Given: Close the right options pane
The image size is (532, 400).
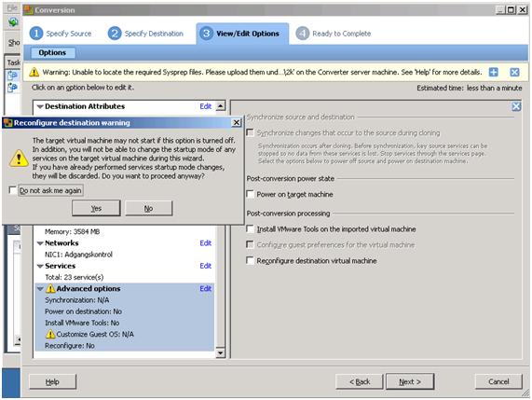Looking at the screenshot, I should [x=516, y=106].
